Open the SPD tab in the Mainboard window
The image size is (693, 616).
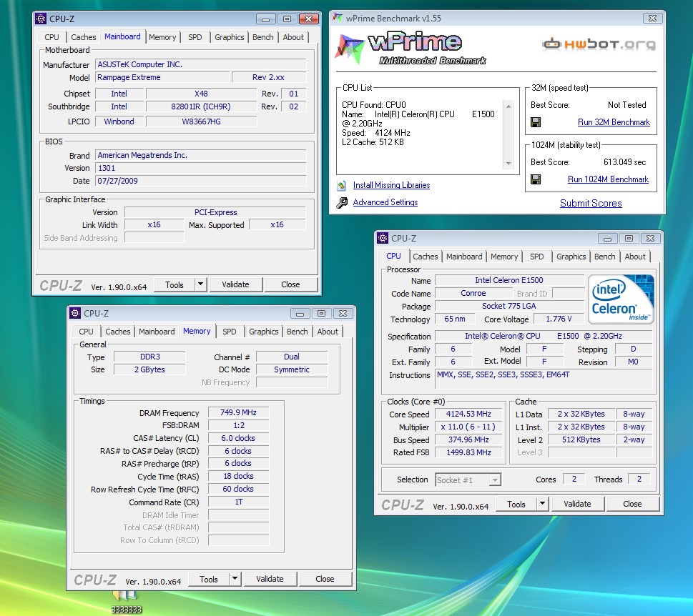[x=195, y=37]
